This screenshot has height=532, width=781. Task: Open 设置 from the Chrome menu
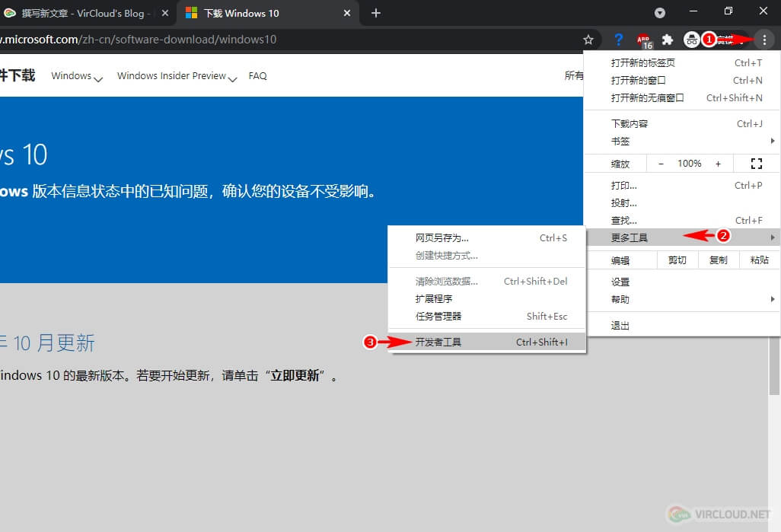(x=682, y=282)
